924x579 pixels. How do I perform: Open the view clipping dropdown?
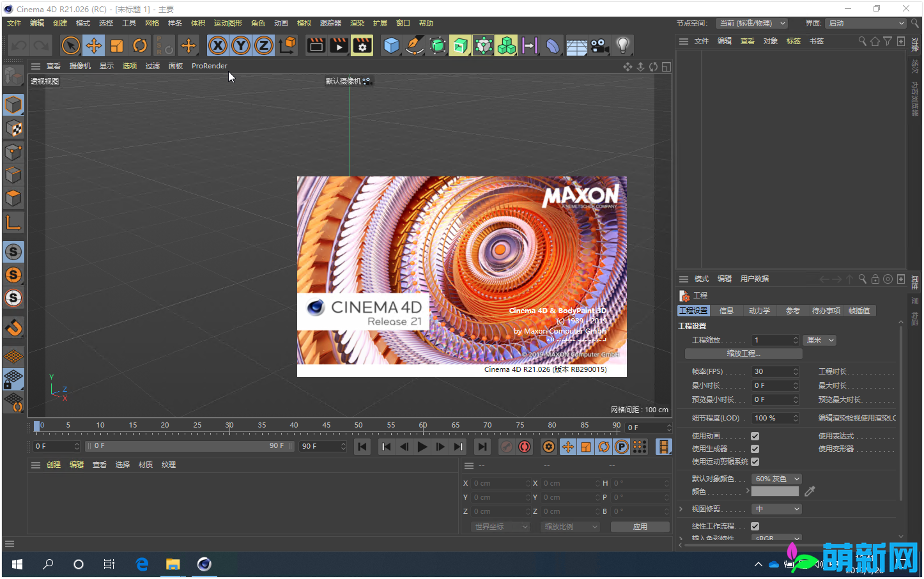coord(776,509)
